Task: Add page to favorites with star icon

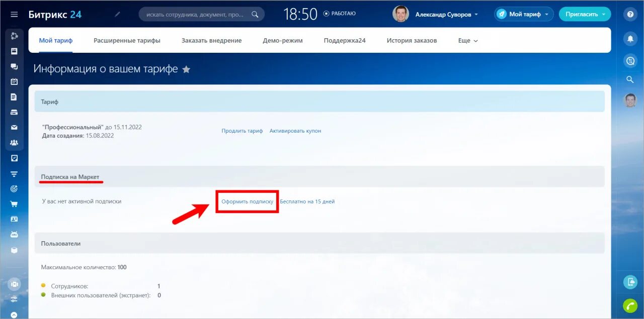Action: [x=186, y=69]
